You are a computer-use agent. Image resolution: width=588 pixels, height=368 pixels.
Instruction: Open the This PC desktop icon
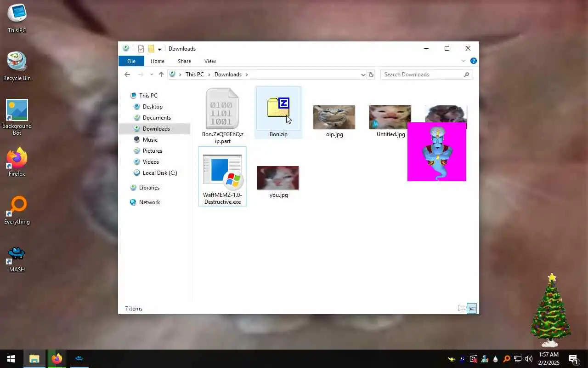click(17, 18)
